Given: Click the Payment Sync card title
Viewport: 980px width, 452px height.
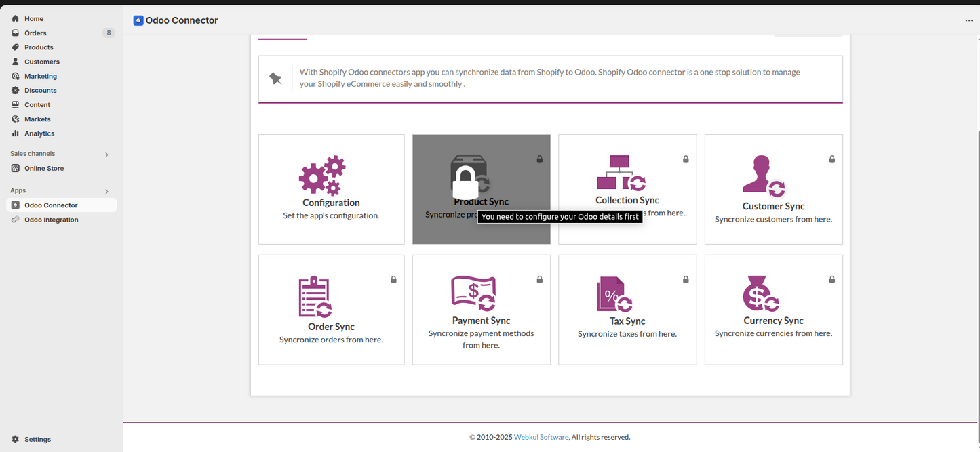Looking at the screenshot, I should click(481, 321).
